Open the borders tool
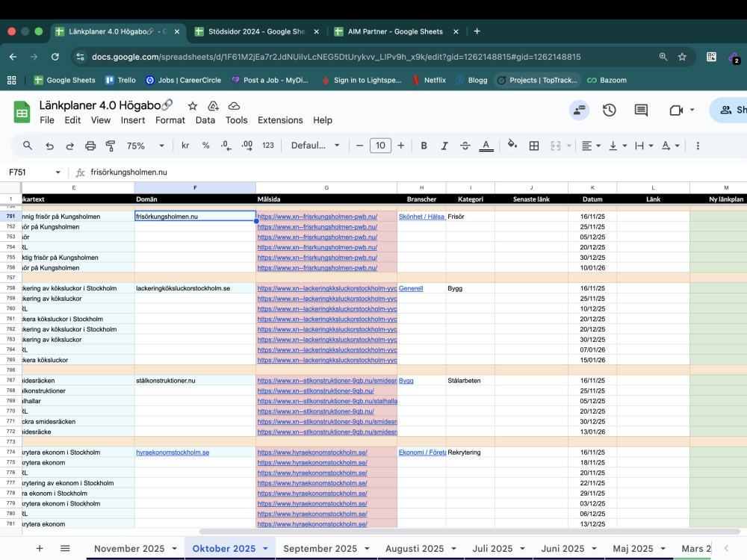 pos(534,146)
